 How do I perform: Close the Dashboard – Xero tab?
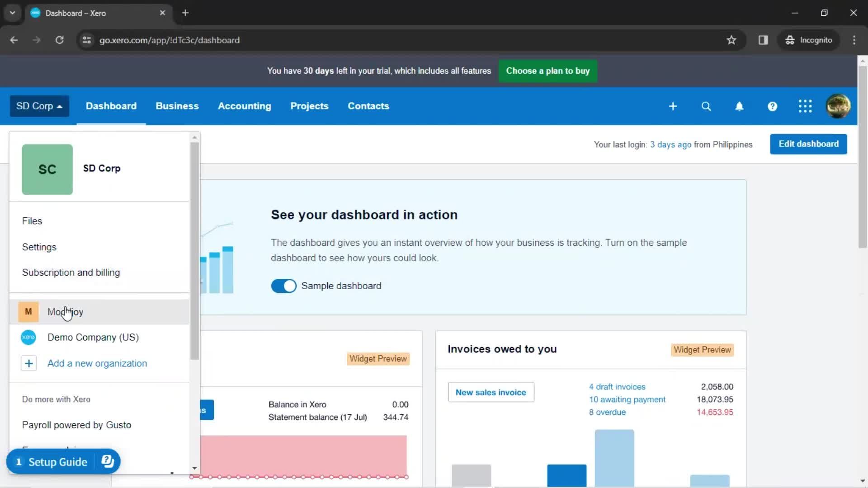(162, 13)
